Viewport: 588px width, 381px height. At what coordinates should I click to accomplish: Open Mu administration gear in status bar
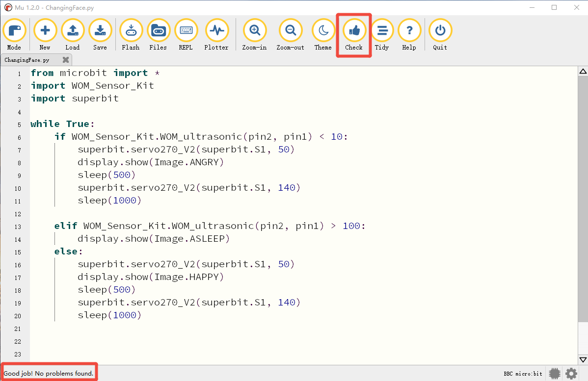click(x=571, y=374)
